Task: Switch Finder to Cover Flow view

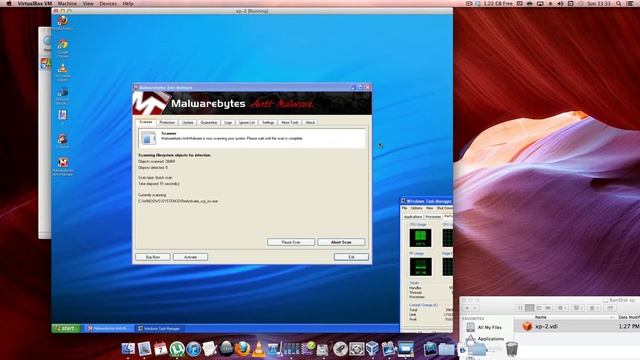Action: (548, 308)
